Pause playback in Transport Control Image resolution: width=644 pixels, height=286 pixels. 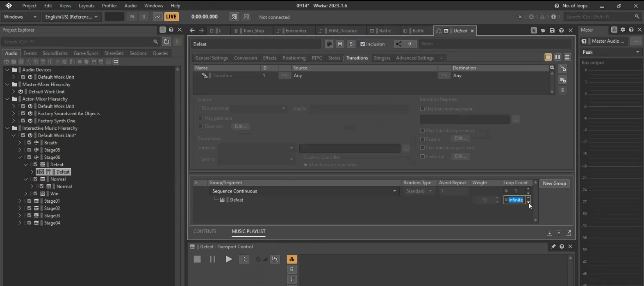[x=212, y=259]
